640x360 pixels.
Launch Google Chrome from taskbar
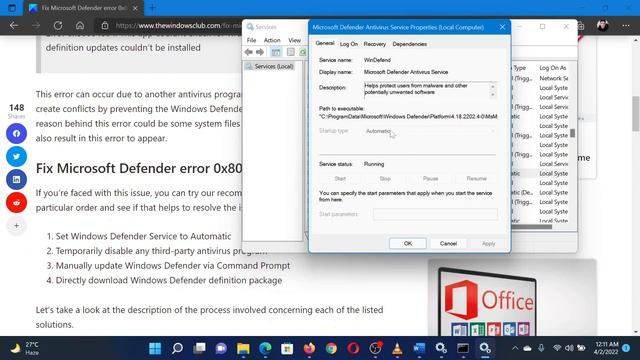[x=331, y=348]
